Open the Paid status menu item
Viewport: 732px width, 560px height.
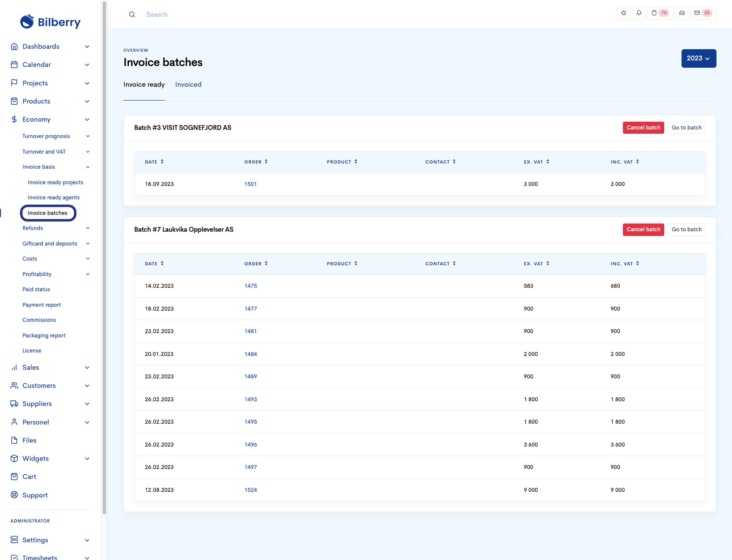point(36,289)
